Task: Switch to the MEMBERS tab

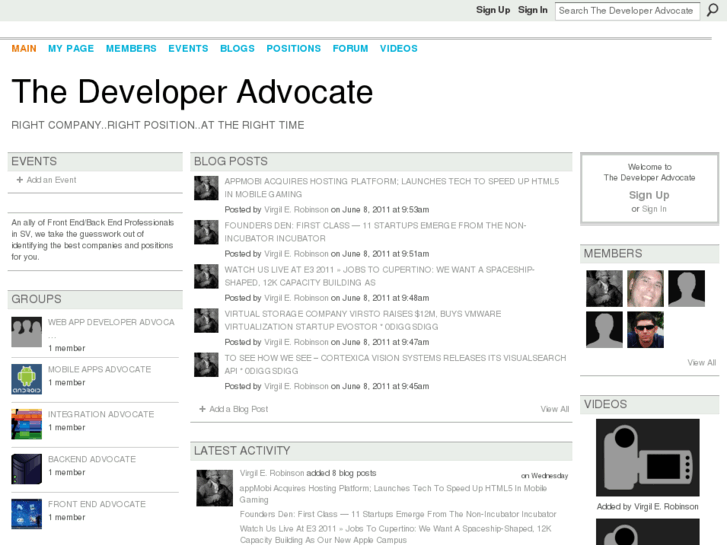Action: pyautogui.click(x=131, y=49)
